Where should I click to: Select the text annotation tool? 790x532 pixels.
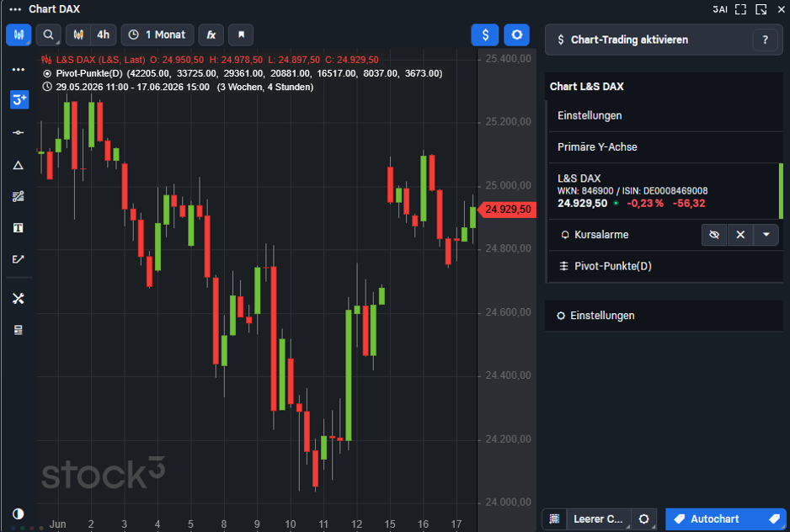[x=19, y=228]
